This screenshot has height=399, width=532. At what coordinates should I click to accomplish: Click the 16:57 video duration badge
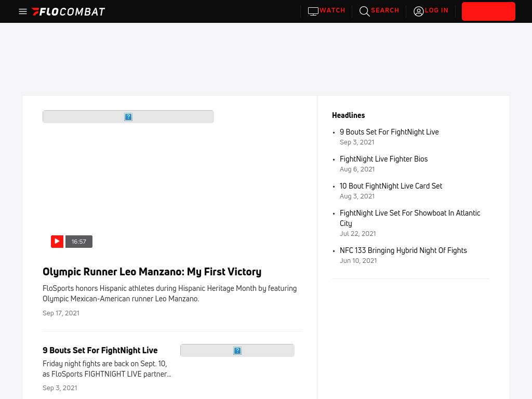pyautogui.click(x=79, y=242)
